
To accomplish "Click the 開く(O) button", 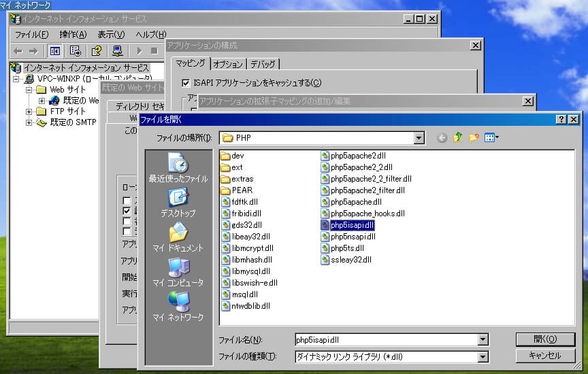I will click(544, 339).
